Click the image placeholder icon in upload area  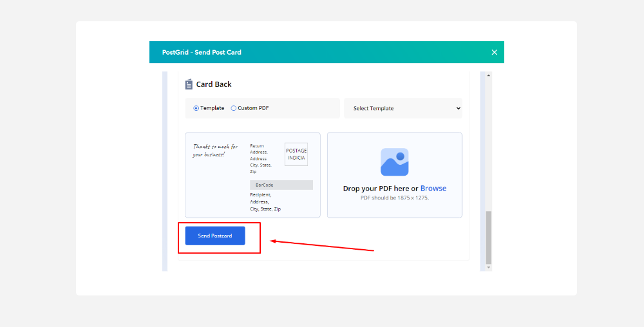point(394,162)
